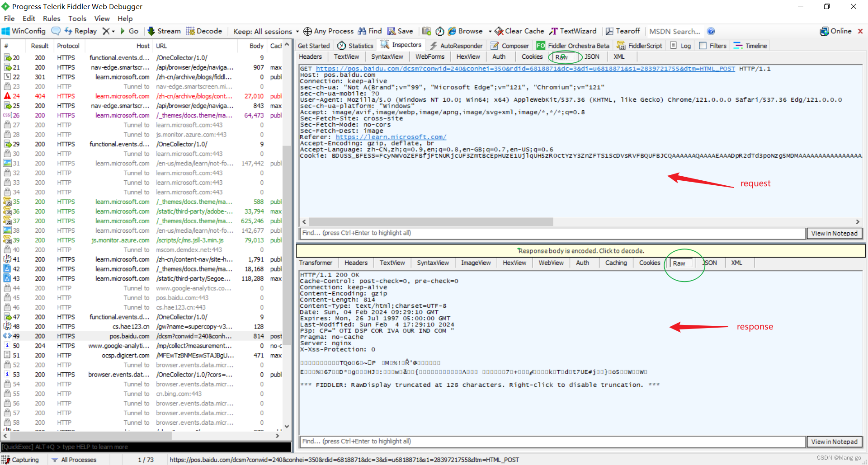Toggle Decode mode
Screen dimensions: 868x465
coord(204,31)
